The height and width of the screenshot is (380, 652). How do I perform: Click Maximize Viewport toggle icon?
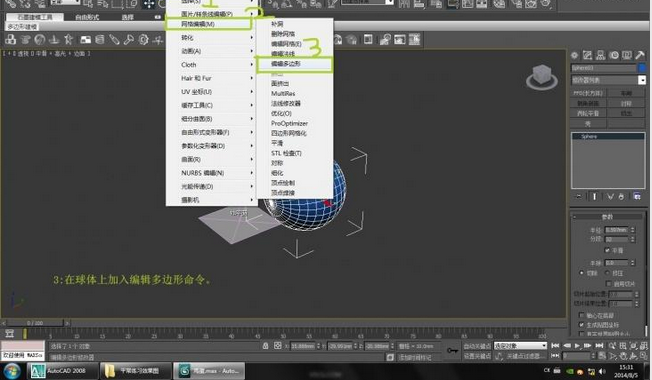click(643, 356)
